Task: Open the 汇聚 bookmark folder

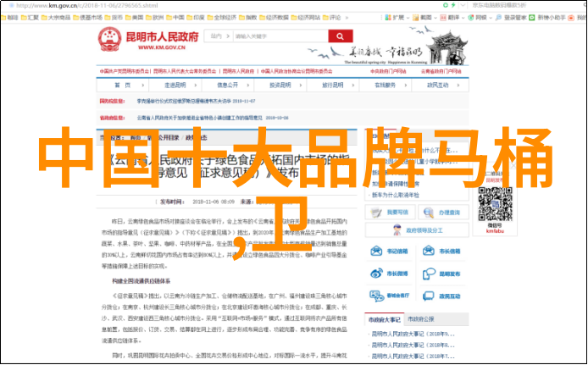Action: pyautogui.click(x=30, y=18)
